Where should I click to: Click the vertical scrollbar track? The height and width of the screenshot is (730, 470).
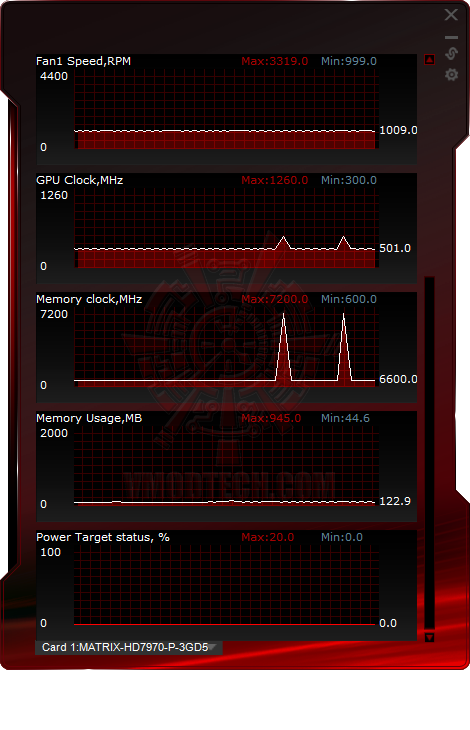point(430,453)
